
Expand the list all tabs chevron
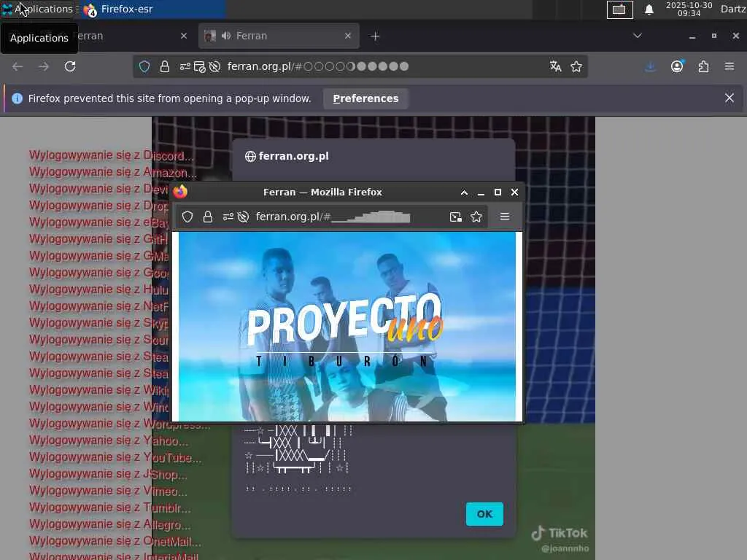638,36
